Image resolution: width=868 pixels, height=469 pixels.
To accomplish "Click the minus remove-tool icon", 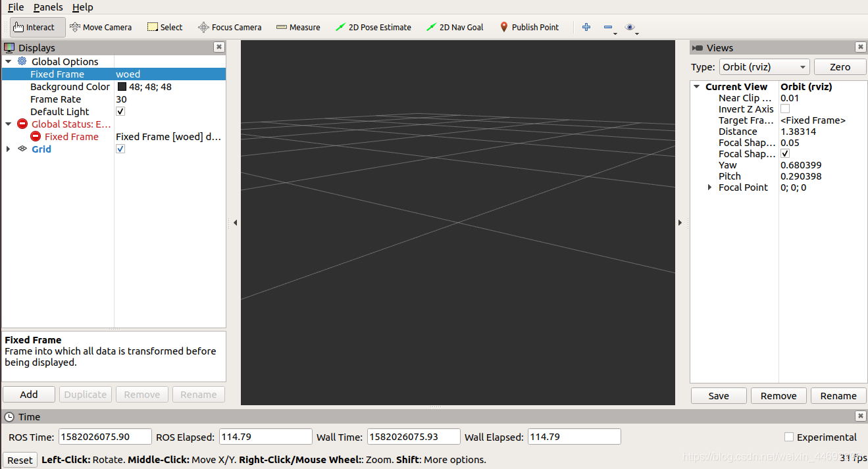I will (x=608, y=27).
